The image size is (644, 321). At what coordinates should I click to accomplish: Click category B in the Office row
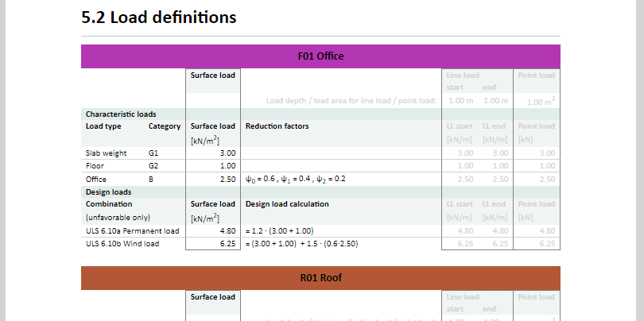[x=151, y=179]
